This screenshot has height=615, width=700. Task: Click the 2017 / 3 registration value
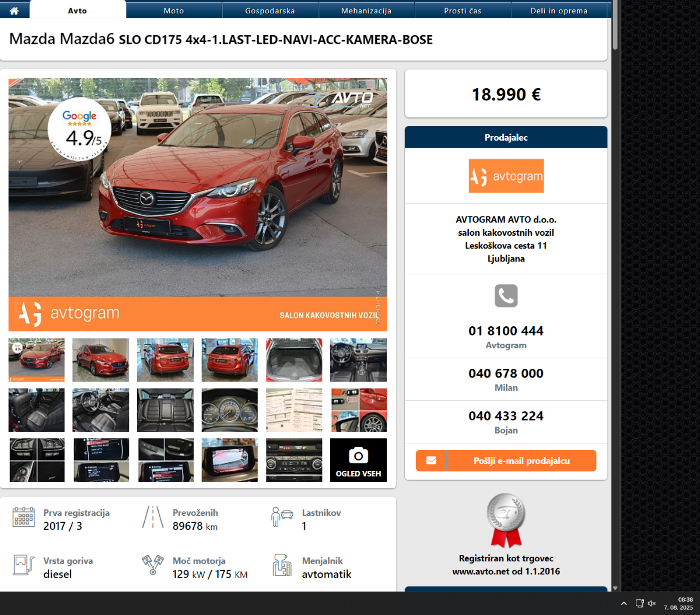[63, 526]
